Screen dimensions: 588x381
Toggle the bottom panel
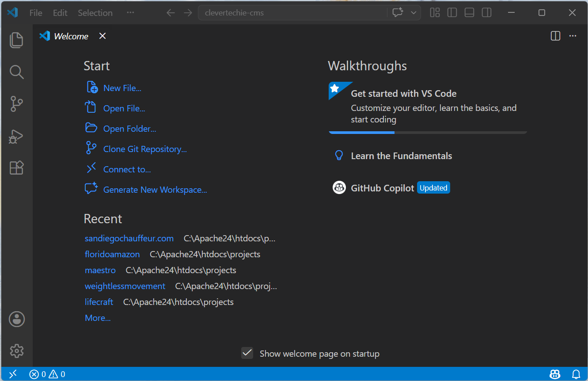(469, 12)
